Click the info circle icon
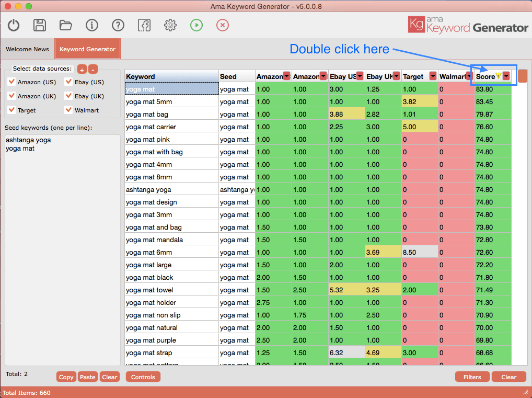Viewport: 532px width, 398px height. [x=92, y=25]
